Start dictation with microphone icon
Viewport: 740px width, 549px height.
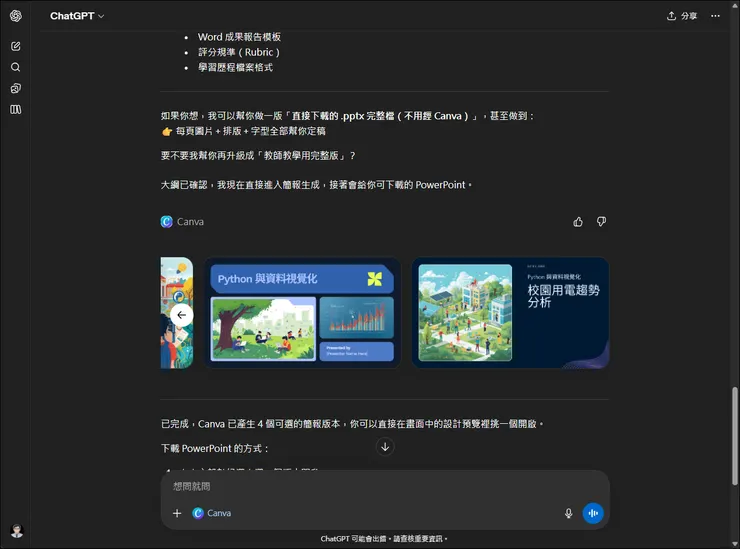(569, 513)
